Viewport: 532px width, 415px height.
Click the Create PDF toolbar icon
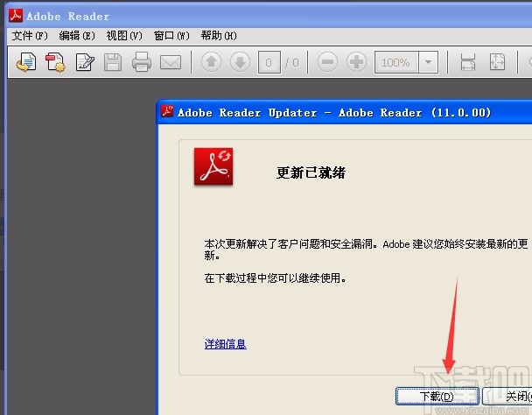coord(55,62)
